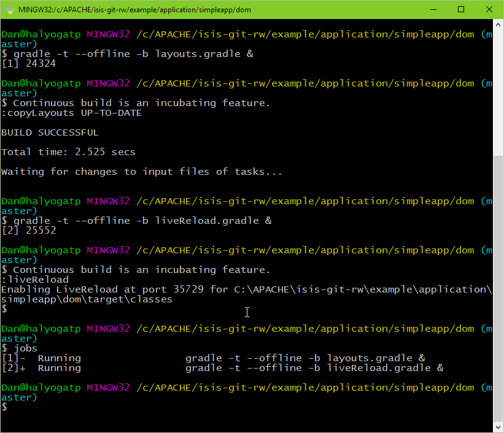Click the Waiting for changes message

click(x=142, y=172)
